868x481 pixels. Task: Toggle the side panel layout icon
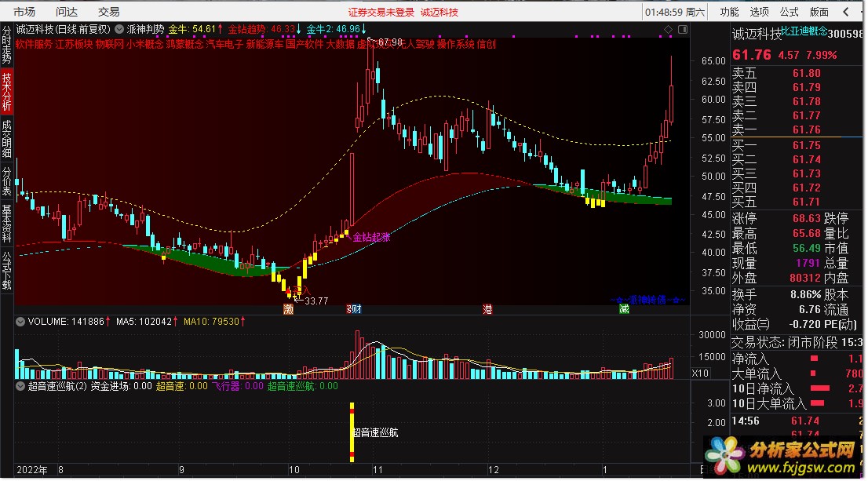coord(683,29)
